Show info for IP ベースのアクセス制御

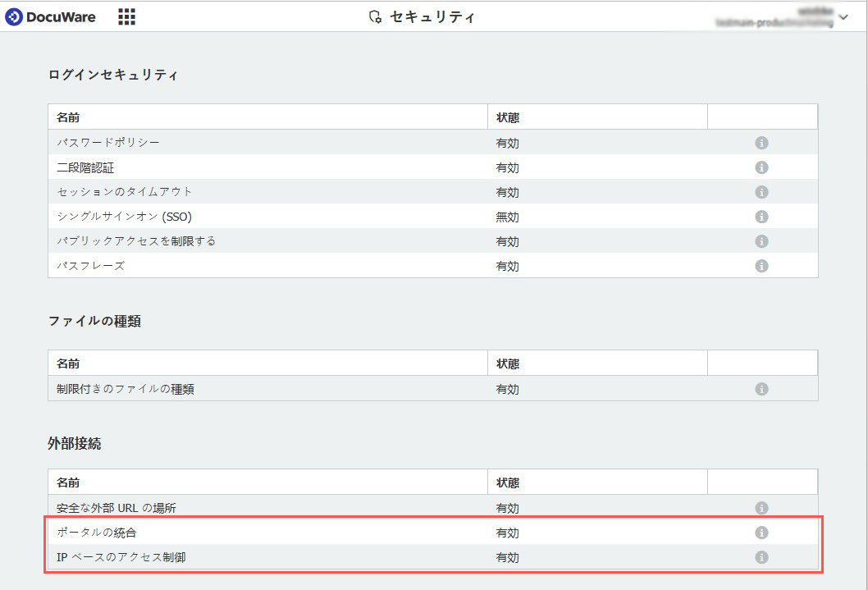tap(761, 557)
